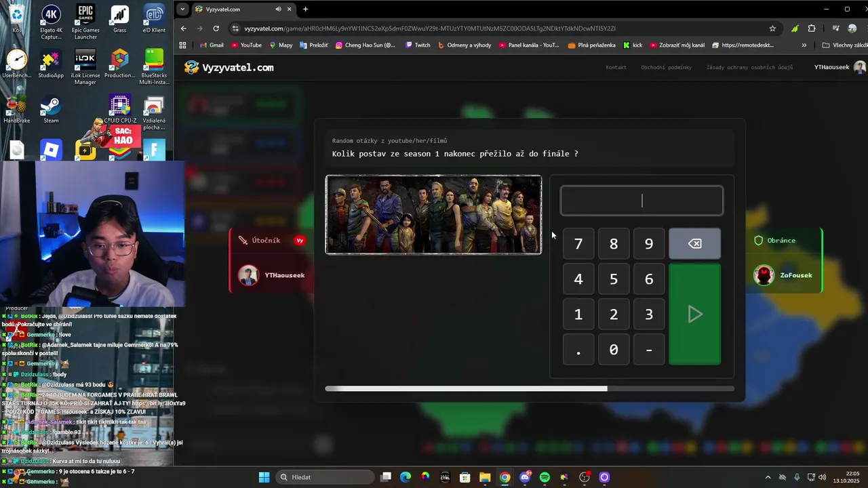
Task: Open HandBrake desktop icon
Action: click(16, 110)
